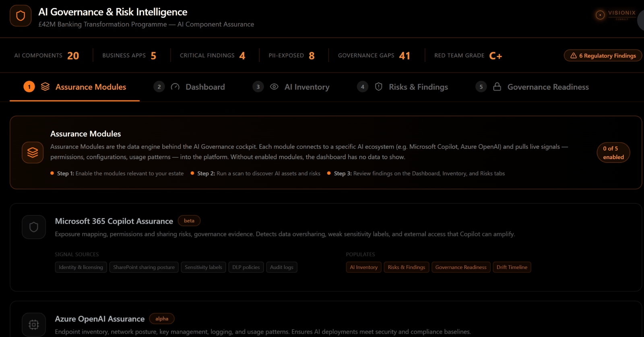Image resolution: width=644 pixels, height=337 pixels.
Task: Click step number 5 badge
Action: pyautogui.click(x=481, y=86)
